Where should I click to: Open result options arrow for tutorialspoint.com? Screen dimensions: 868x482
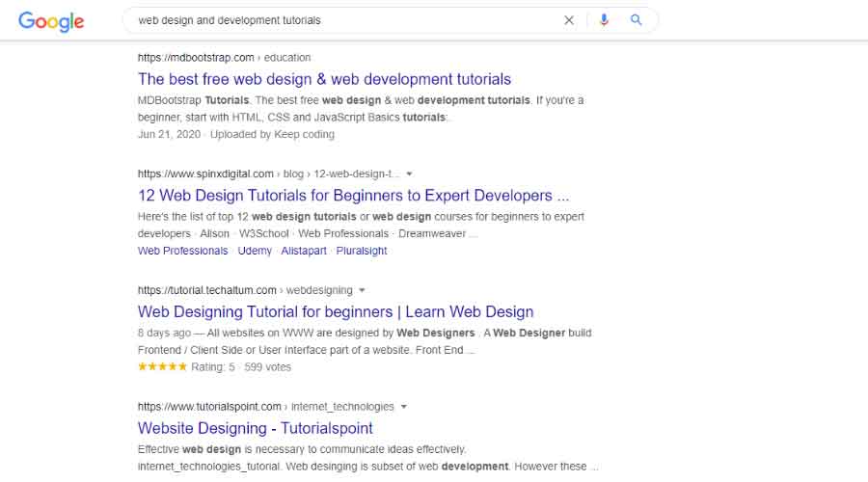tap(403, 406)
